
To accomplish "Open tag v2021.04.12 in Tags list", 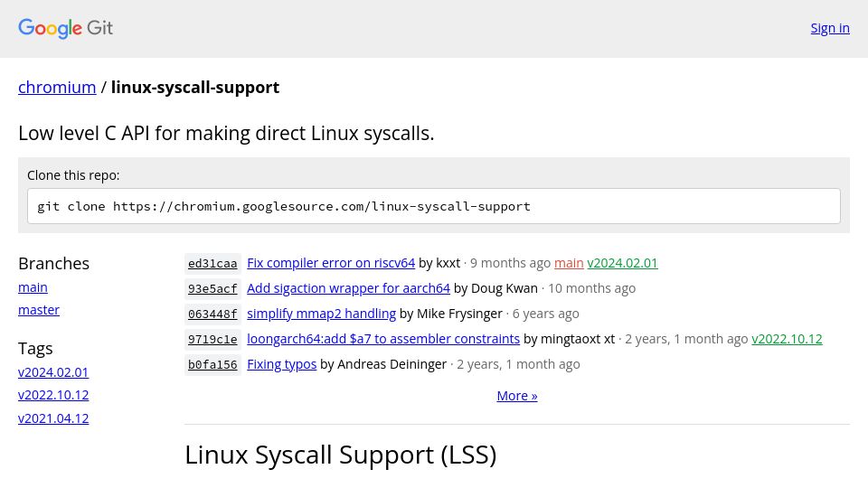I will pyautogui.click(x=53, y=418).
